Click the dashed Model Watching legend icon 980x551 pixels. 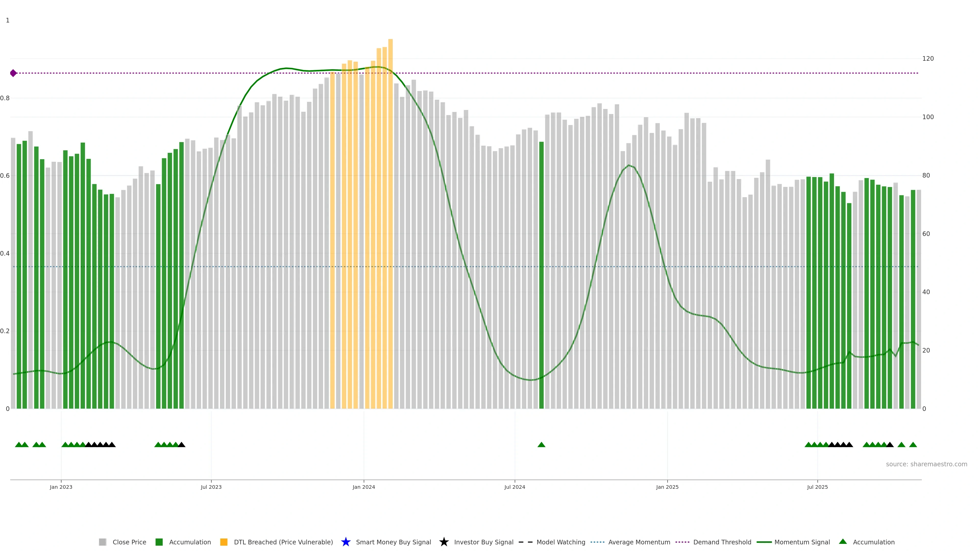click(525, 542)
